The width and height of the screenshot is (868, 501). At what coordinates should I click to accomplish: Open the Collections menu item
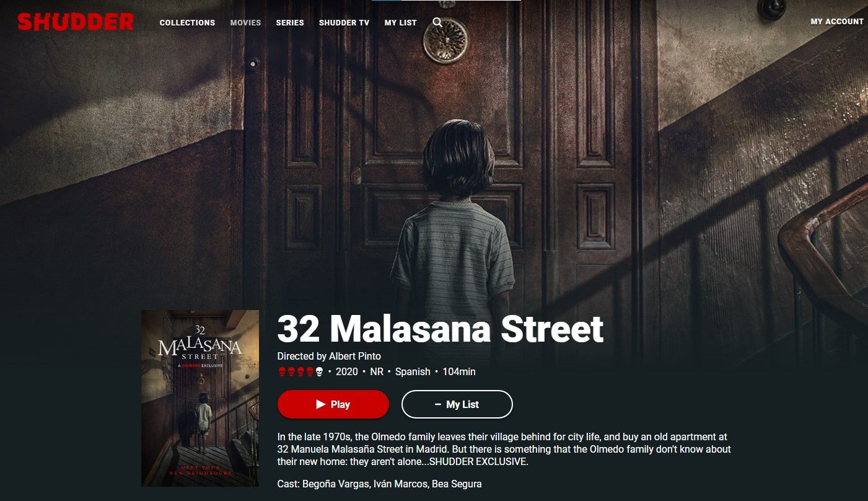187,22
